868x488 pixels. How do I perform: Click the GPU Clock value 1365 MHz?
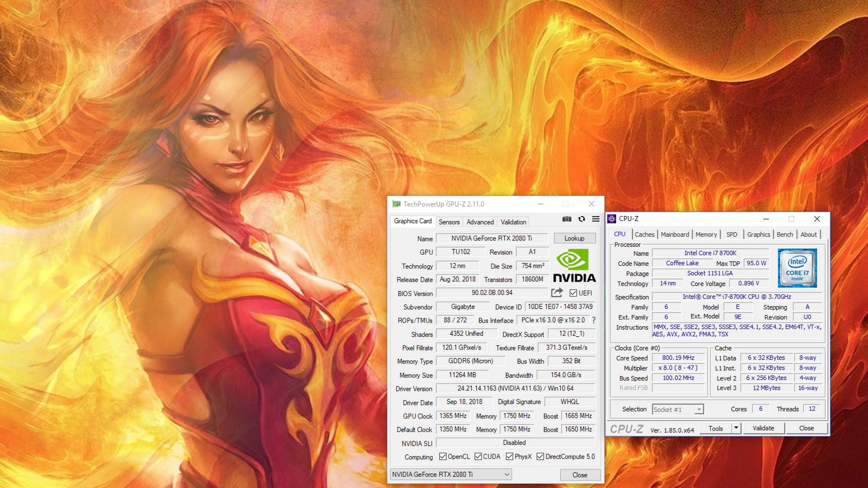(x=453, y=416)
